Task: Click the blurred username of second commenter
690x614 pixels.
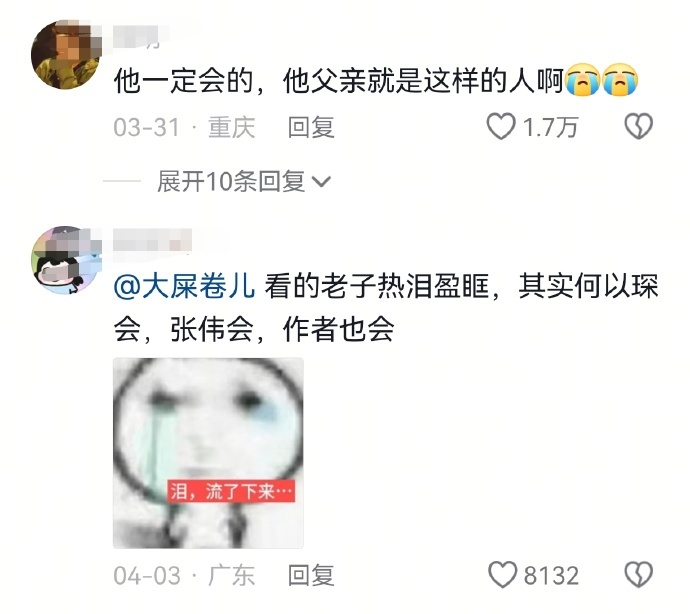Action: coord(152,240)
